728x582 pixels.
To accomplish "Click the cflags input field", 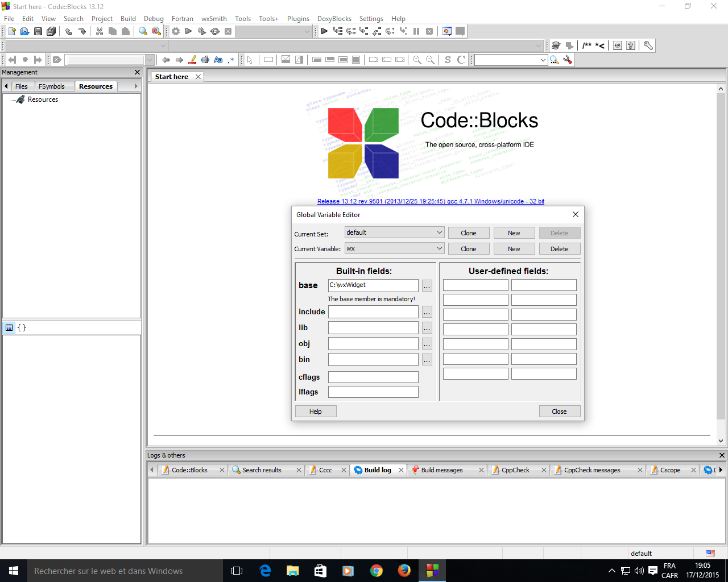I will tap(373, 377).
